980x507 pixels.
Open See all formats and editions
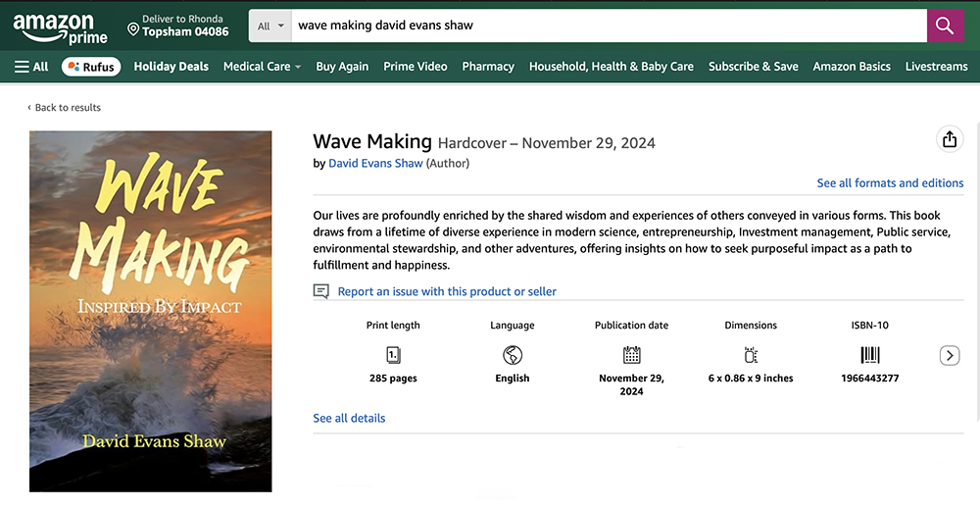click(890, 183)
